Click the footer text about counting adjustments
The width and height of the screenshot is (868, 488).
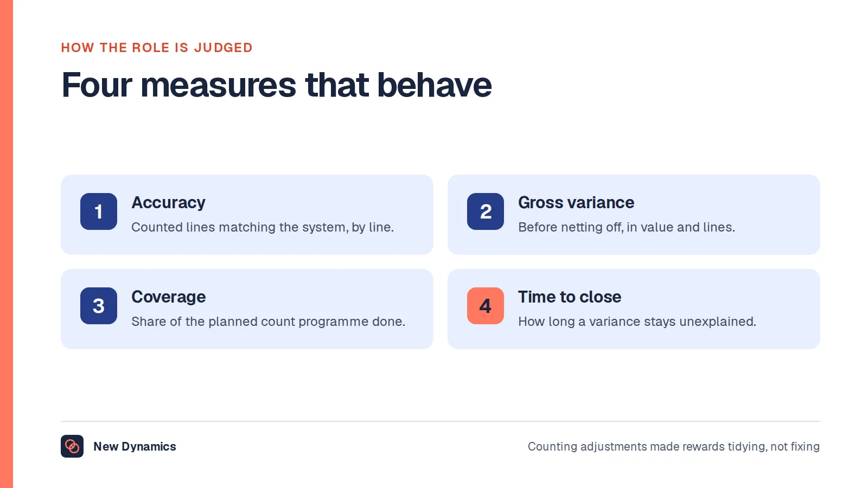point(674,447)
